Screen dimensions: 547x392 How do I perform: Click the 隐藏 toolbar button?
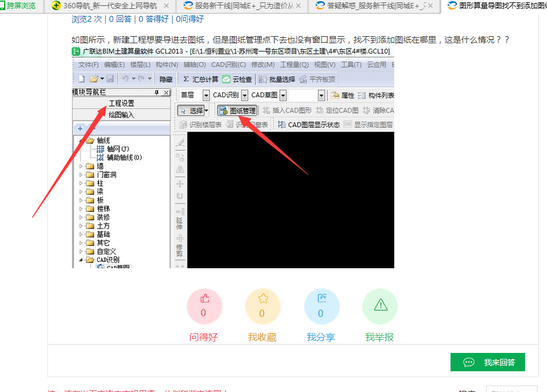pyautogui.click(x=166, y=79)
